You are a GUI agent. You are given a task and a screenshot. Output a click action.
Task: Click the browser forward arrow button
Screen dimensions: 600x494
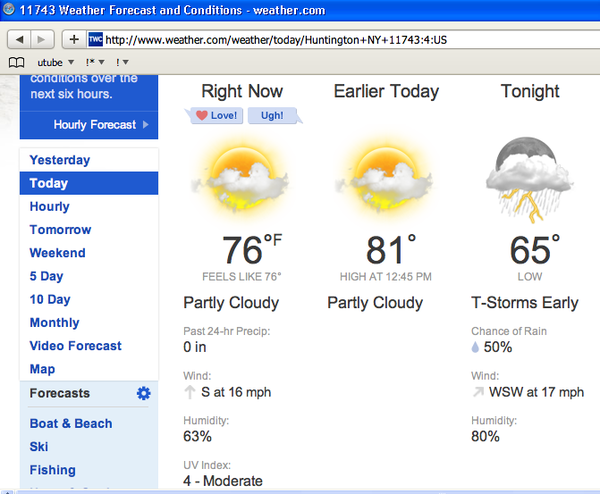pos(45,39)
